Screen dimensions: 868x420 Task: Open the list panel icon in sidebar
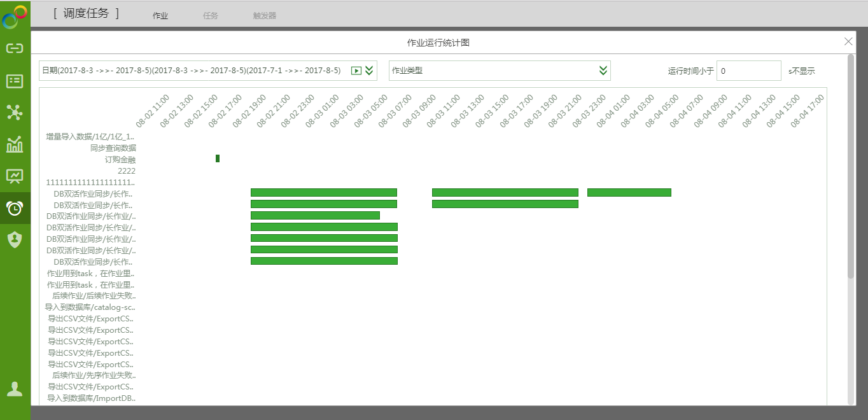click(x=15, y=81)
